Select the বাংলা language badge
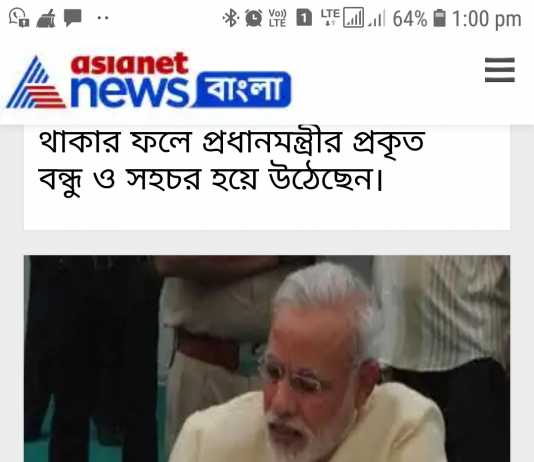The image size is (534, 462). coord(244,89)
